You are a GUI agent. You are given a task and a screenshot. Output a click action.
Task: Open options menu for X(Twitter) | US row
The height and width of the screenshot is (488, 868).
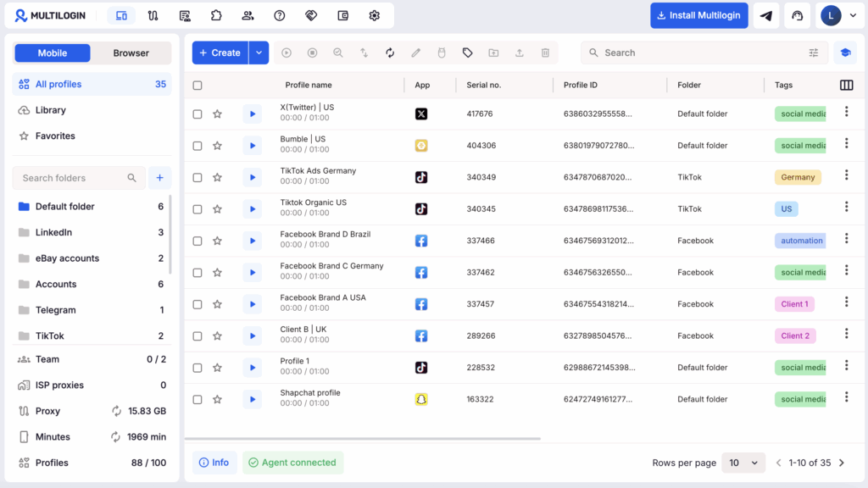tap(847, 112)
